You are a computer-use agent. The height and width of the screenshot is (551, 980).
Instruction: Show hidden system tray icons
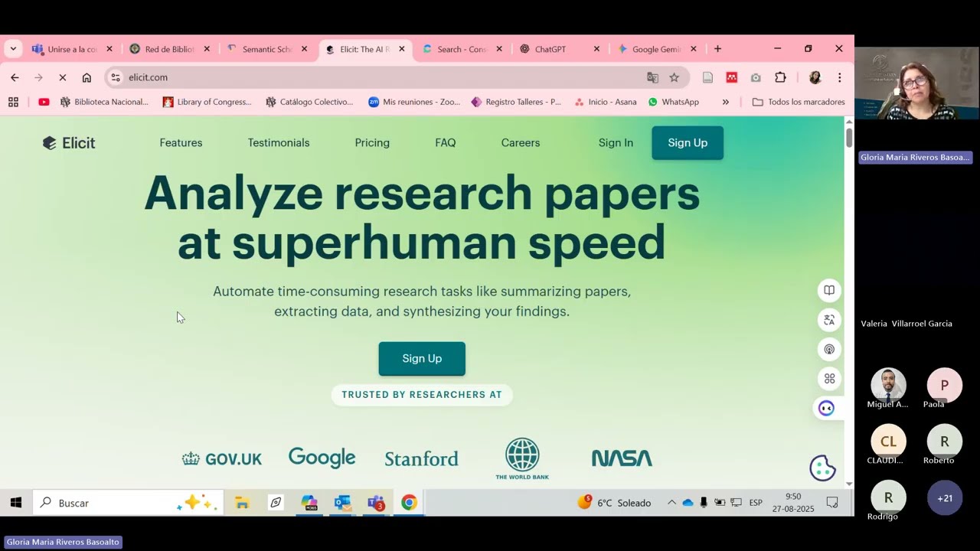[x=671, y=503]
